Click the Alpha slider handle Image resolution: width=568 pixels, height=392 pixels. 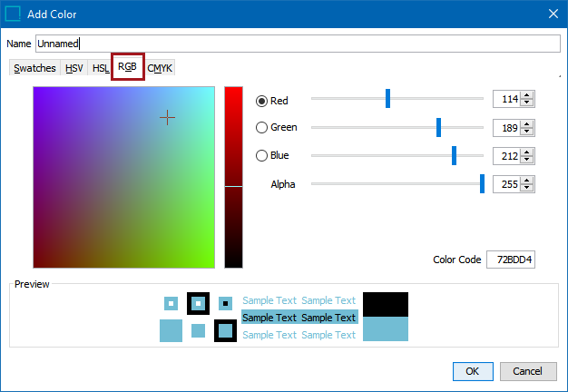[x=482, y=184]
